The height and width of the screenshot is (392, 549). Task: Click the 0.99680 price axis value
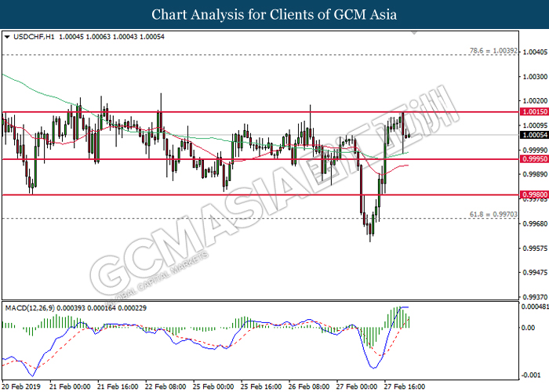pyautogui.click(x=535, y=223)
